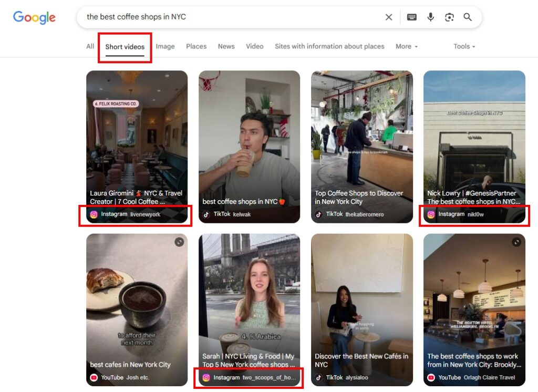
Task: Open the on-screen keyboard icon
Action: 412,17
